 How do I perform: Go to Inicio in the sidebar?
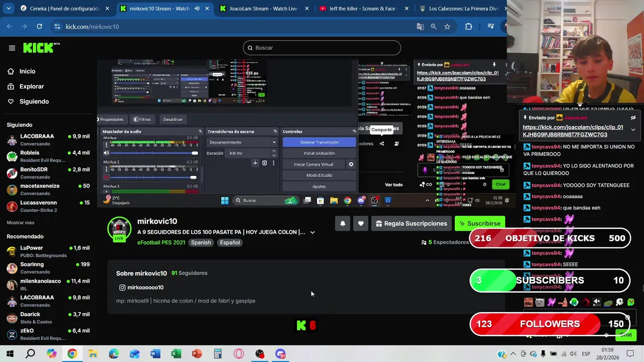[21, 71]
